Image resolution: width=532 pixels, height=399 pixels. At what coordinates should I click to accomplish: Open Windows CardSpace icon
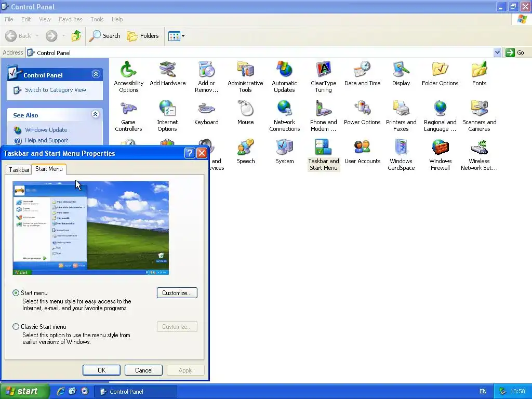click(x=401, y=155)
